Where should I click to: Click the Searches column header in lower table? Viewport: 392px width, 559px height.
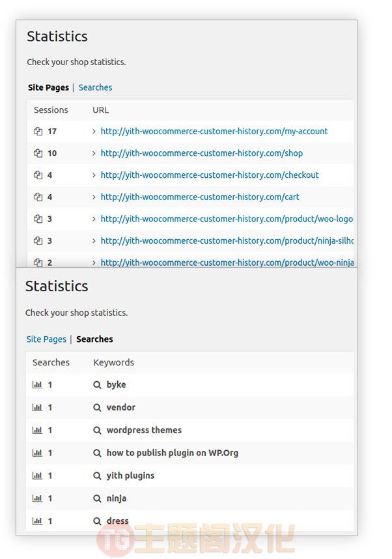pyautogui.click(x=51, y=362)
